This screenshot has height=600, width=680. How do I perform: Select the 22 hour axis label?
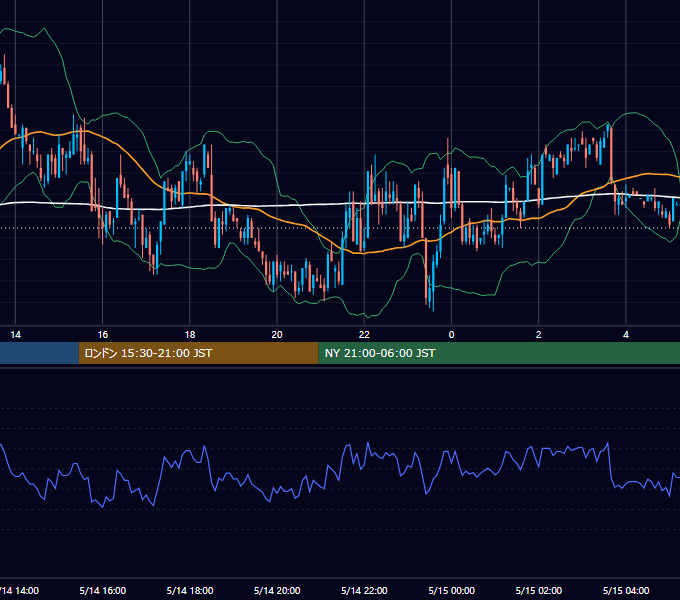(x=364, y=335)
